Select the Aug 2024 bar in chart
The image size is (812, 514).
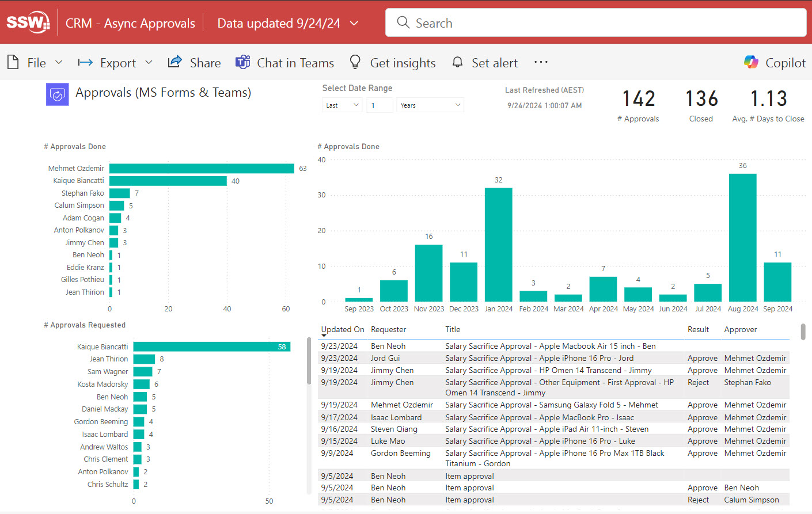(x=742, y=237)
